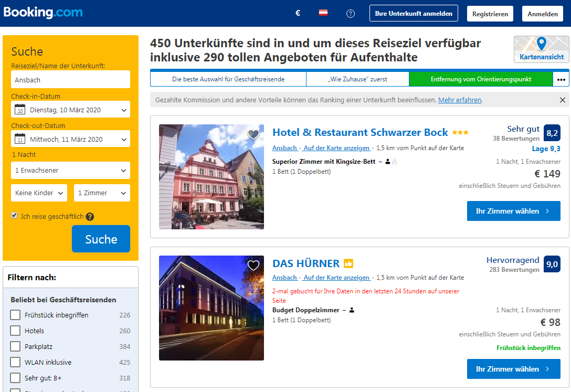
Task: Toggle 'Ich reise geschäftlich' checkbox
Action: (x=14, y=215)
